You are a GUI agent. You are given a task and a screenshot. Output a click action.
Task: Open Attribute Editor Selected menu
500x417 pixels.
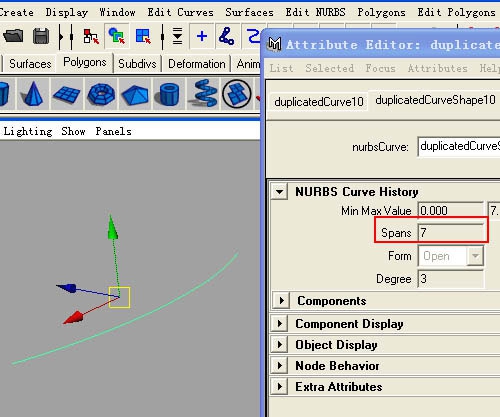(329, 68)
